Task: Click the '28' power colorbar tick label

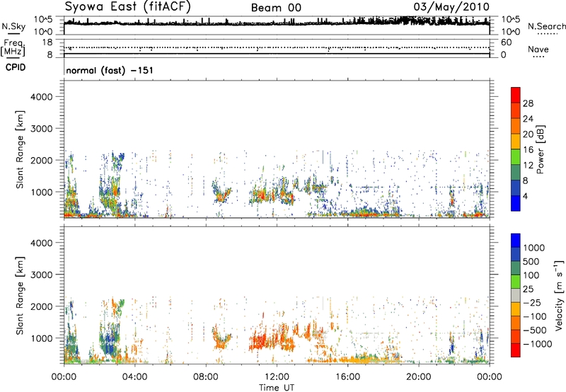Action: pyautogui.click(x=528, y=103)
